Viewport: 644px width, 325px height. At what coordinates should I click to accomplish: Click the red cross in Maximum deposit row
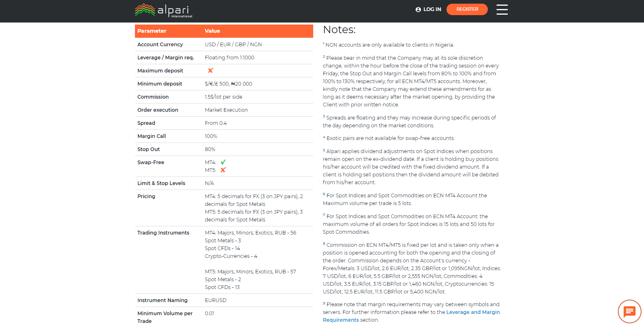tap(211, 70)
